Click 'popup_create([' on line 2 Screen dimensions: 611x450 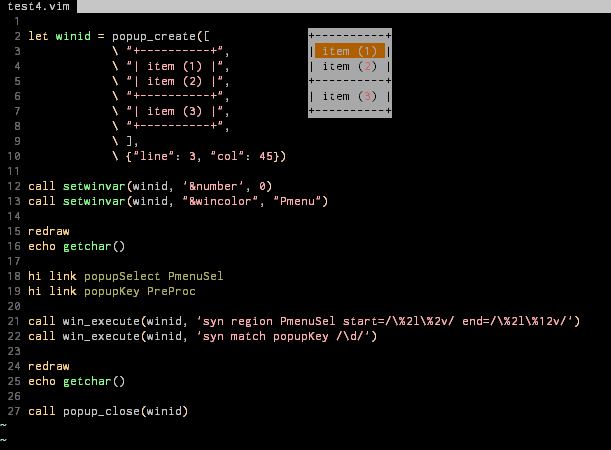[161, 36]
